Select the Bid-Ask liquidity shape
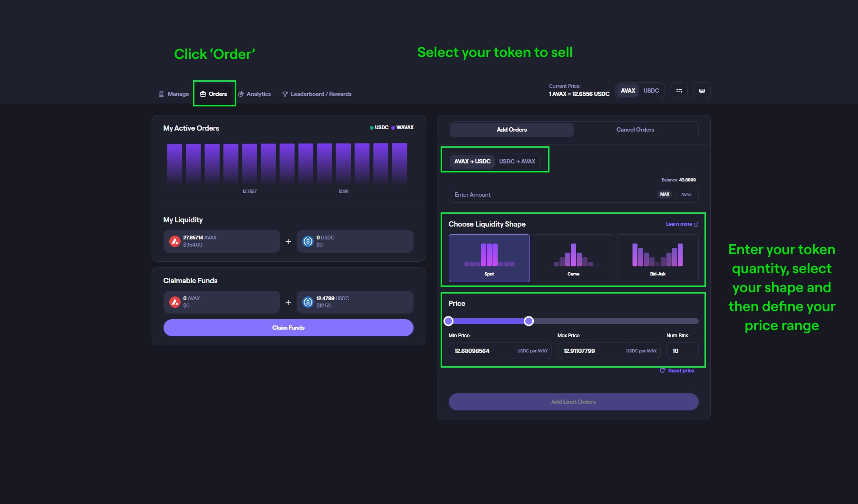 pyautogui.click(x=657, y=258)
